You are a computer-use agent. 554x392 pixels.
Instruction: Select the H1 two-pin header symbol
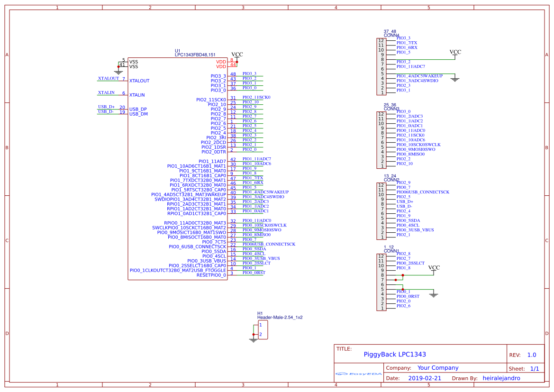tap(263, 329)
